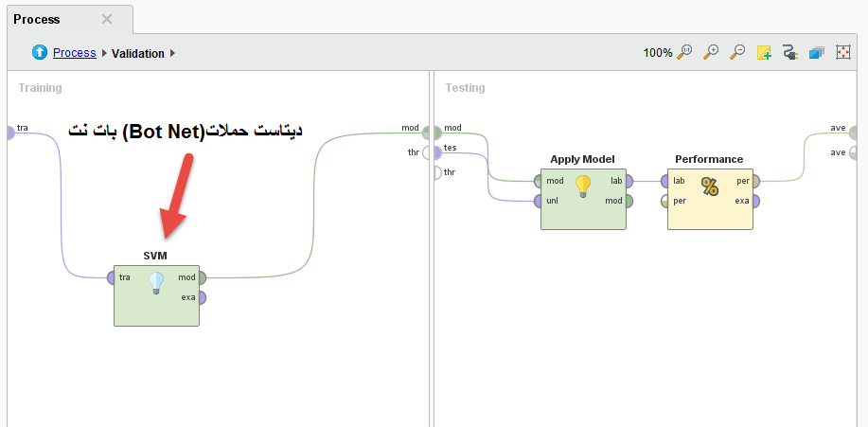Viewport: 868px width, 427px height.
Task: Click the Validation breadcrumb label
Action: pos(137,54)
